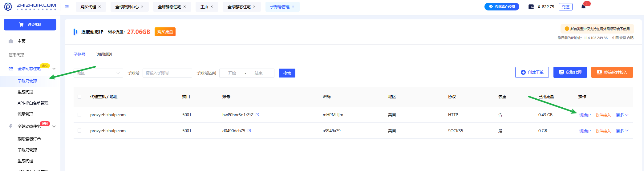Click 切换IP for the SOCKS5 row
Viewport: 644px width, 171px height.
coord(585,131)
